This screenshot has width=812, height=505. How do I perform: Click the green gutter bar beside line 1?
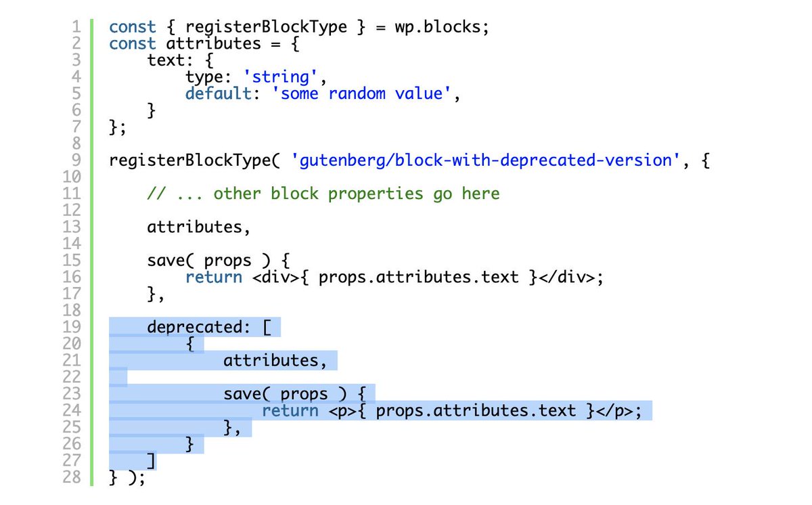pos(91,26)
